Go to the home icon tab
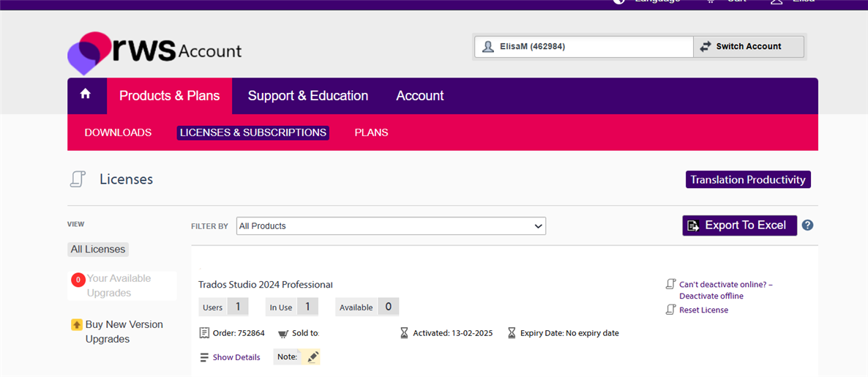868x377 pixels. tap(85, 94)
